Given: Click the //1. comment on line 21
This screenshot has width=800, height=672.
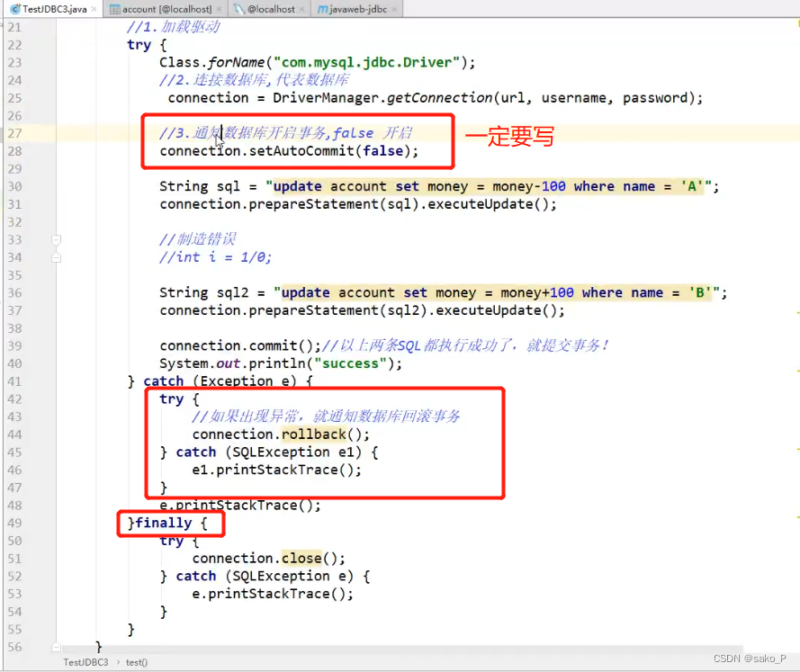Looking at the screenshot, I should click(x=174, y=27).
